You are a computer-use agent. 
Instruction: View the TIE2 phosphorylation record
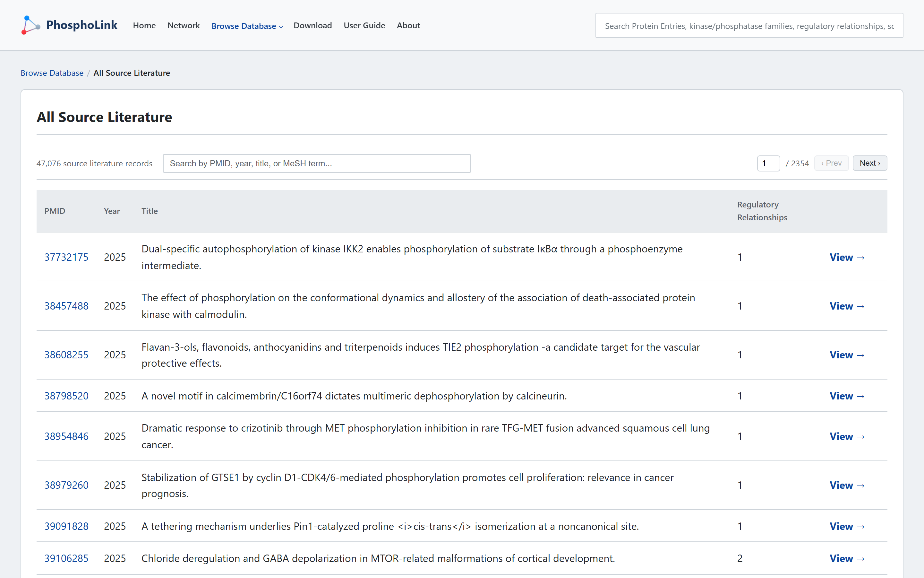tap(847, 355)
